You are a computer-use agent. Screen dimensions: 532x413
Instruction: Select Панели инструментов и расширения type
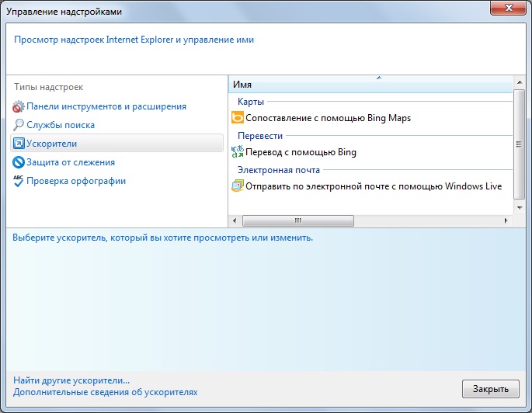[106, 106]
